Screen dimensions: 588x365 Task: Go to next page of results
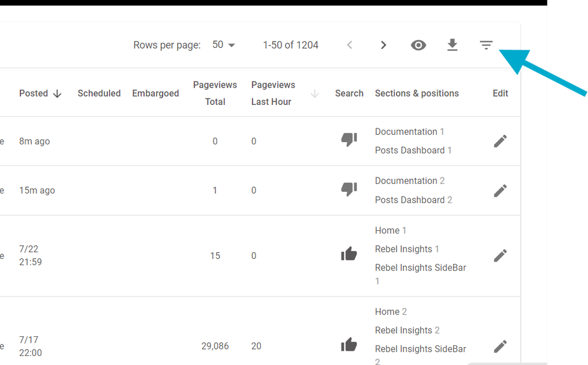tap(383, 45)
